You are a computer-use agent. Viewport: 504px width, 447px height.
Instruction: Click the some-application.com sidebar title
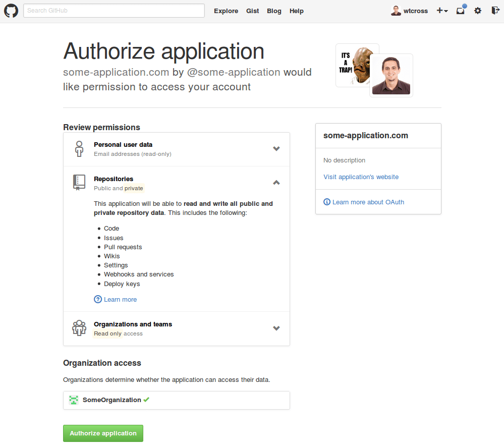366,136
